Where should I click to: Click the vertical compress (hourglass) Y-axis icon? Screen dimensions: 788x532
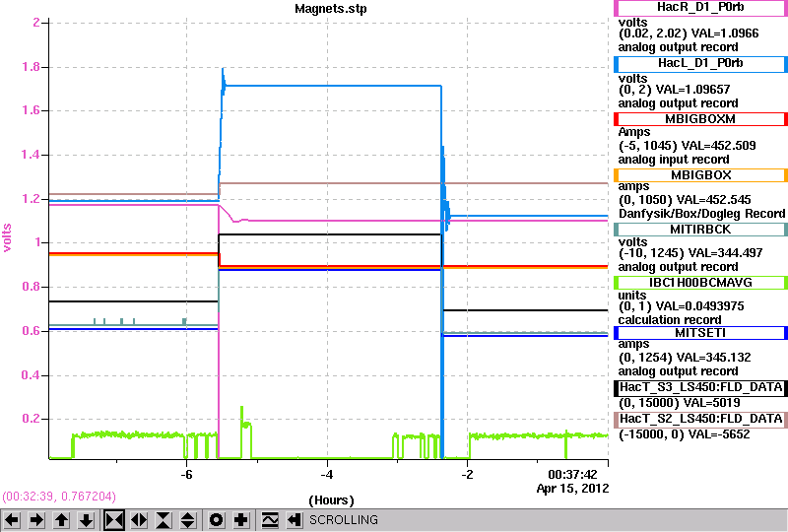164,520
